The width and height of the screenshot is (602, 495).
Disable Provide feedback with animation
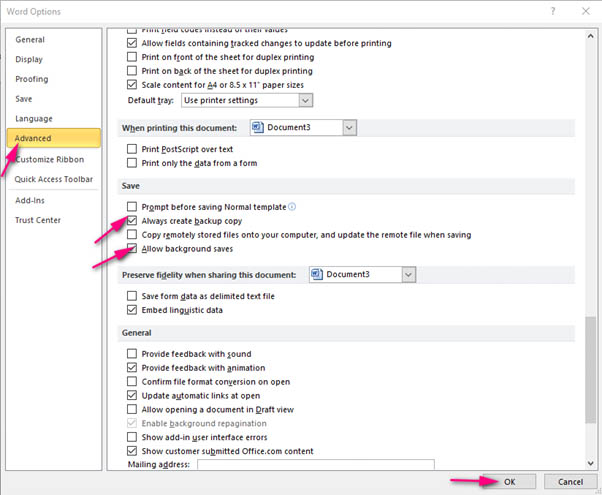click(x=132, y=368)
